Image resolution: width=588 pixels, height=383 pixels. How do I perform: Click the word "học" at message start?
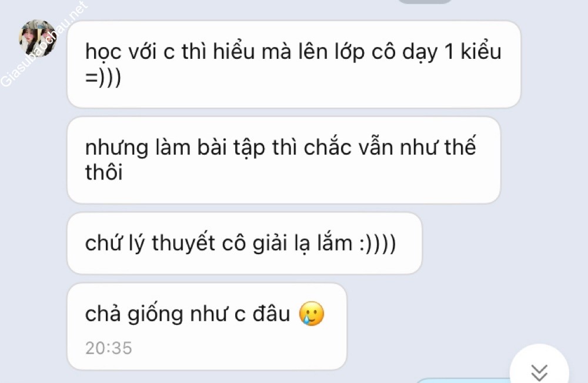click(103, 52)
